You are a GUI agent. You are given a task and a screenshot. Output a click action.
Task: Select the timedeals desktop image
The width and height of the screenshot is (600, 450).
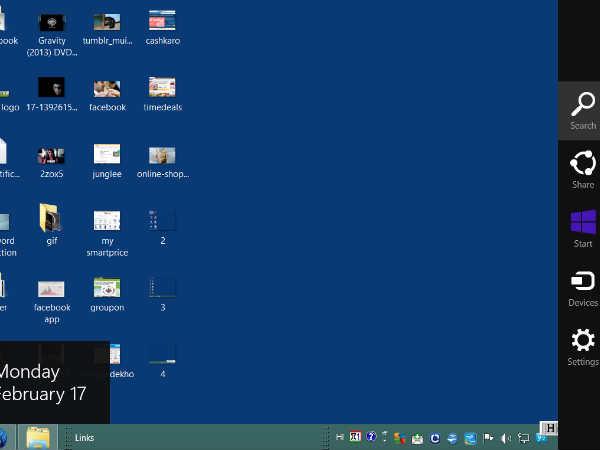pos(162,94)
